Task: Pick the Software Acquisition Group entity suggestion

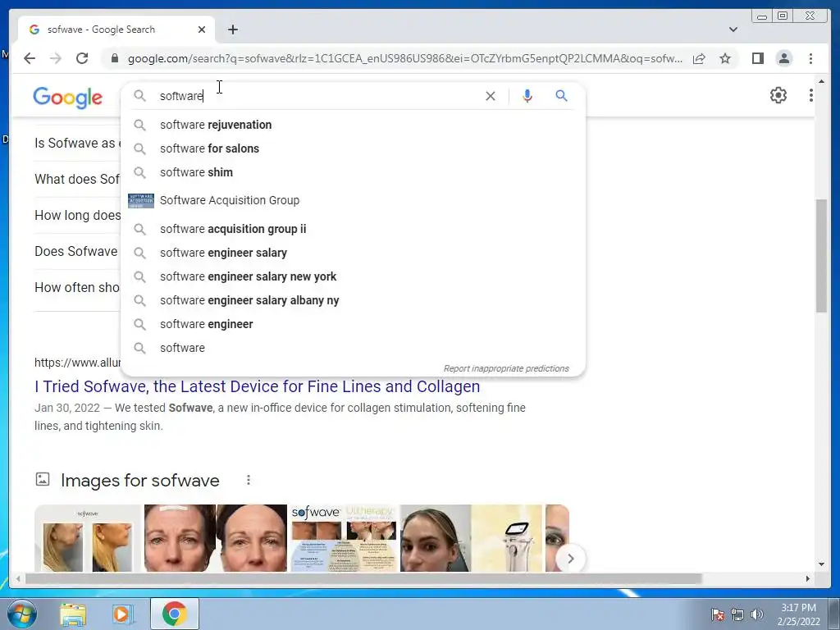Action: coord(353,200)
